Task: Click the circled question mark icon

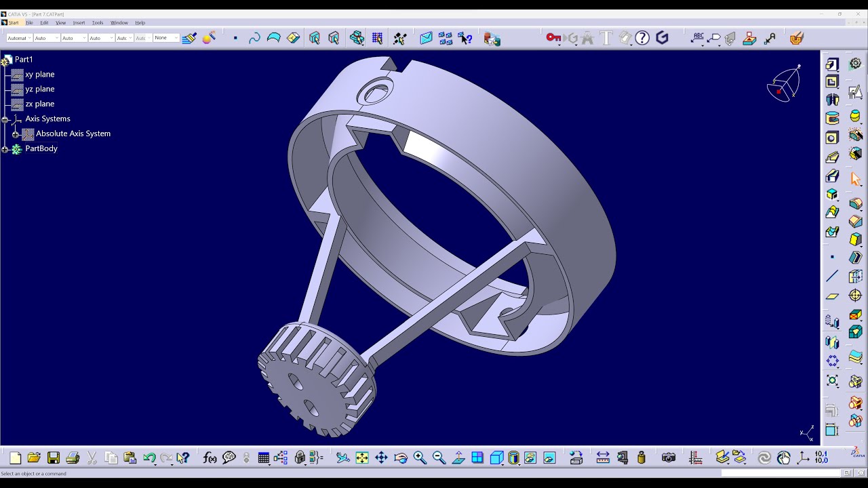Action: click(x=642, y=38)
